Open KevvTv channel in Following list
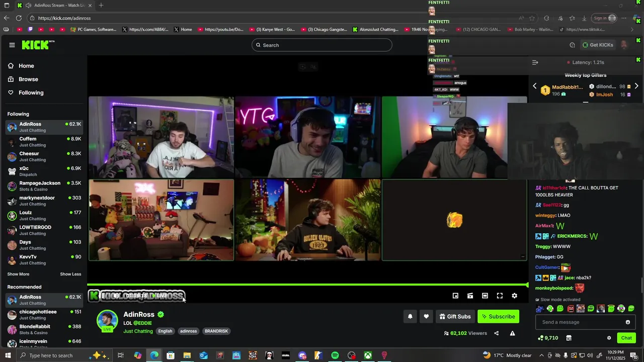 [44, 260]
